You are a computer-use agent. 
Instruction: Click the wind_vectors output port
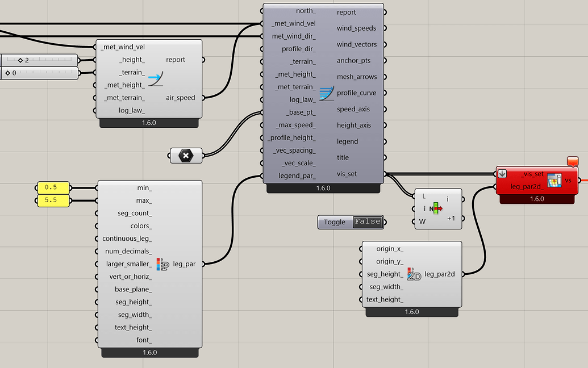click(x=385, y=44)
